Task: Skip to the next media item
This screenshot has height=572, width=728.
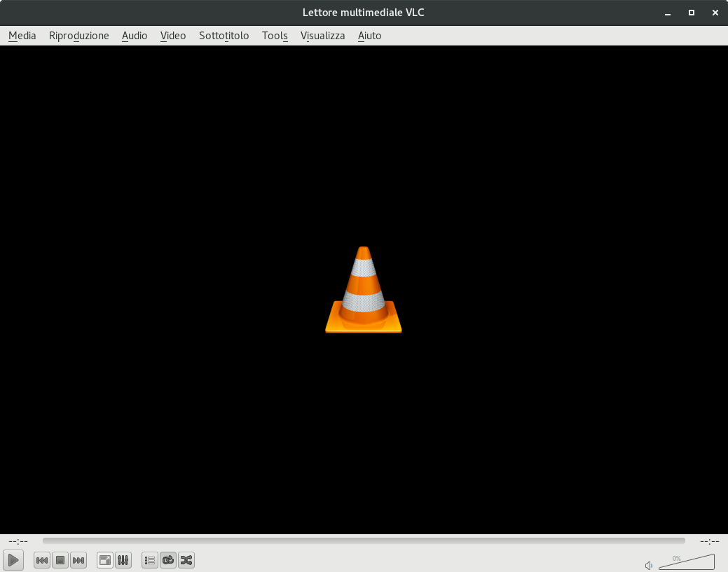Action: point(78,560)
